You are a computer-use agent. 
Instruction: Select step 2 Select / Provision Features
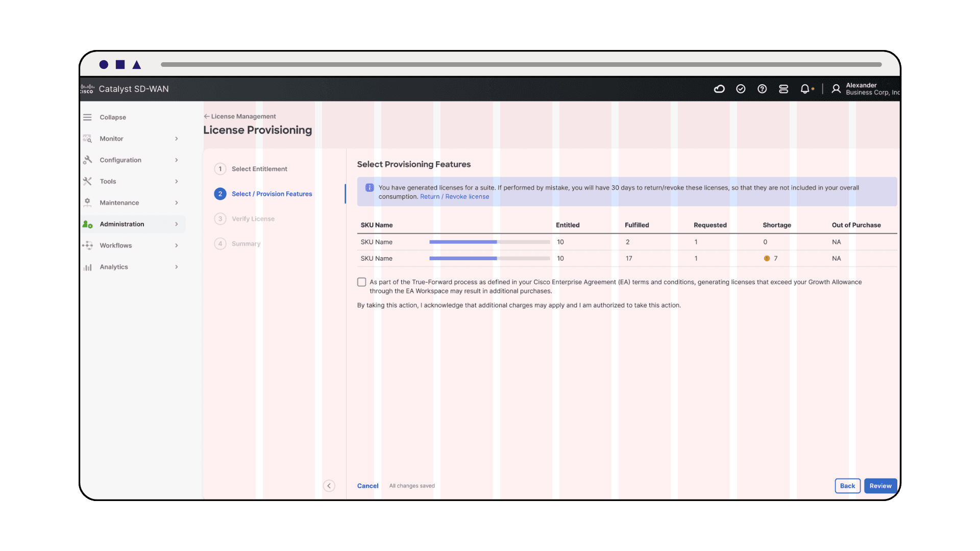(263, 194)
